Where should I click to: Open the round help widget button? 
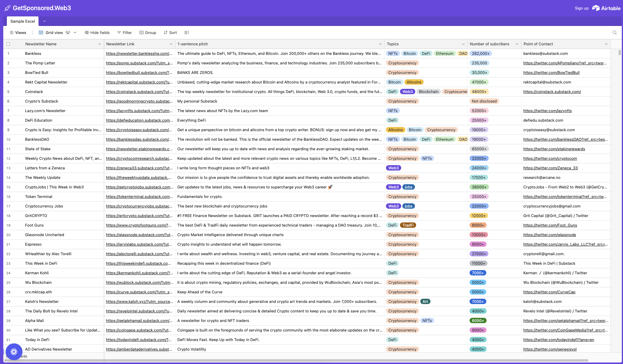[x=14, y=352]
